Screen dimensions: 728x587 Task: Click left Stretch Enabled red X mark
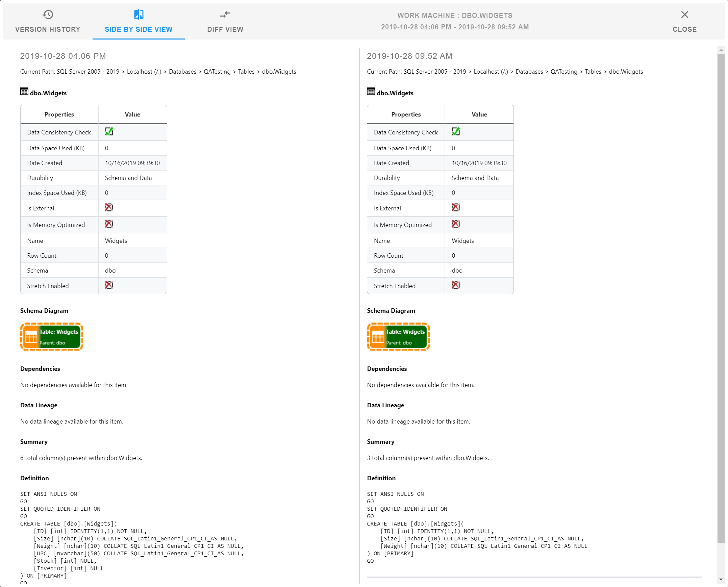pos(109,285)
